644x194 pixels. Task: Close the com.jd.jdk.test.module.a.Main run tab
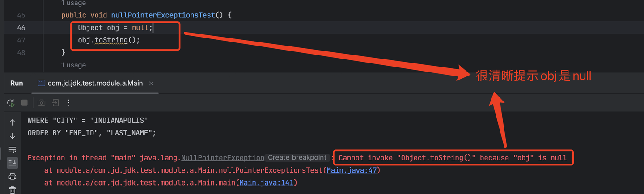pyautogui.click(x=151, y=83)
